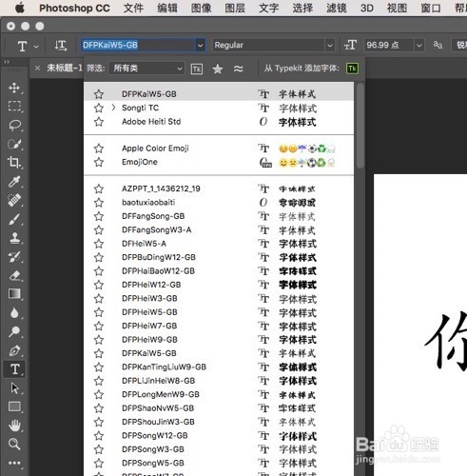
Task: Select the Clone Stamp tool
Action: tap(14, 238)
